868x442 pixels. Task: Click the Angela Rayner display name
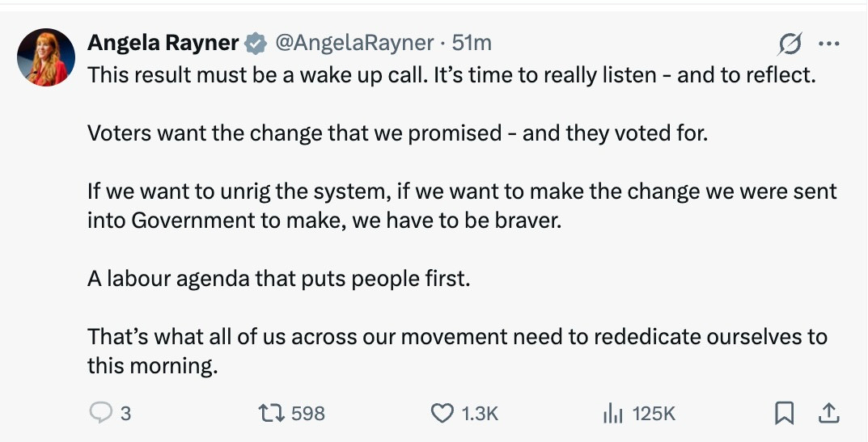[x=163, y=43]
